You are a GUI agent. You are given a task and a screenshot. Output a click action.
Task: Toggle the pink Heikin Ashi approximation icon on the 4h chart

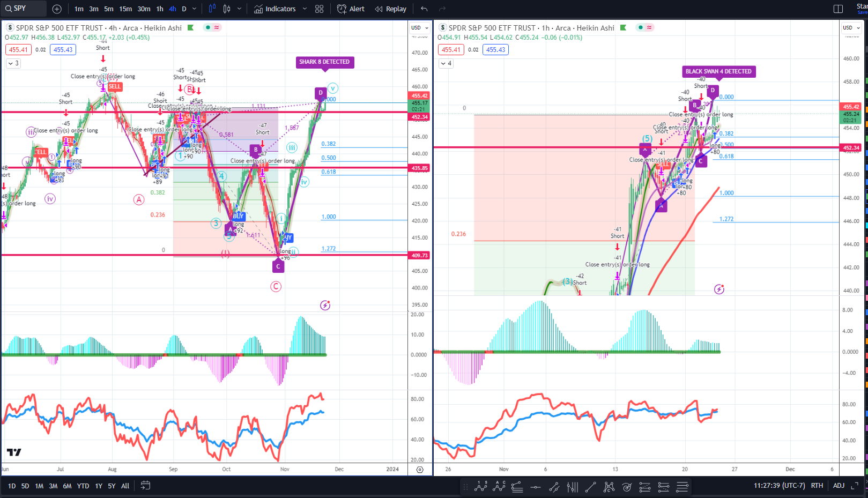(x=217, y=27)
